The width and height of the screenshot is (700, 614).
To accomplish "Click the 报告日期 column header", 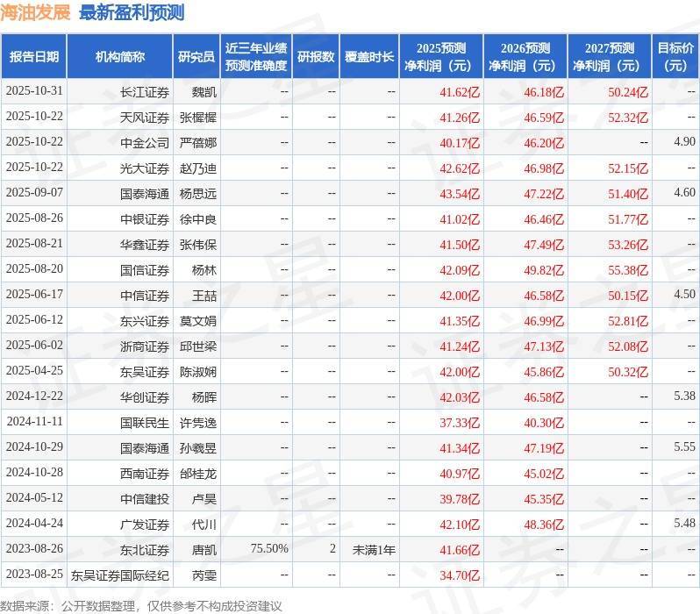I will [x=34, y=57].
